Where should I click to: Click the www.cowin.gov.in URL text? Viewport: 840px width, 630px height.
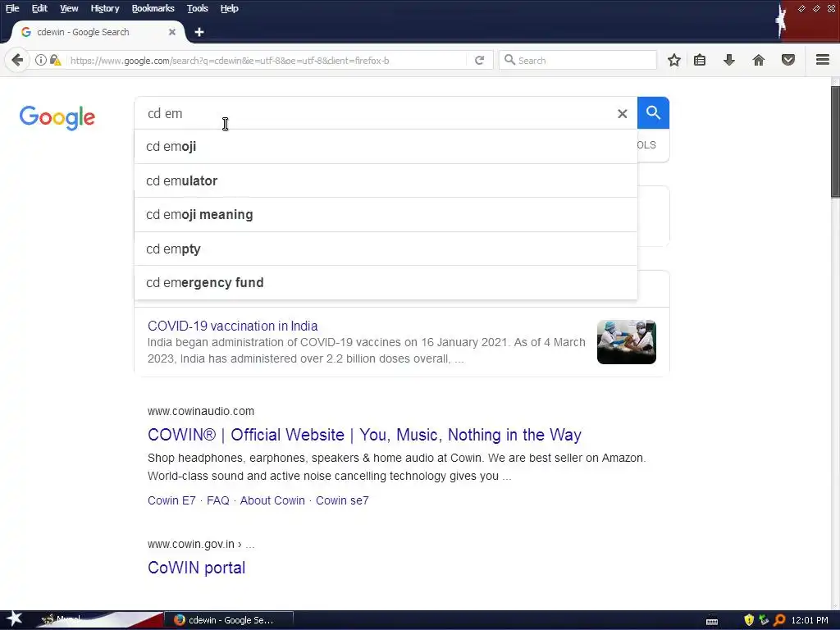[191, 544]
